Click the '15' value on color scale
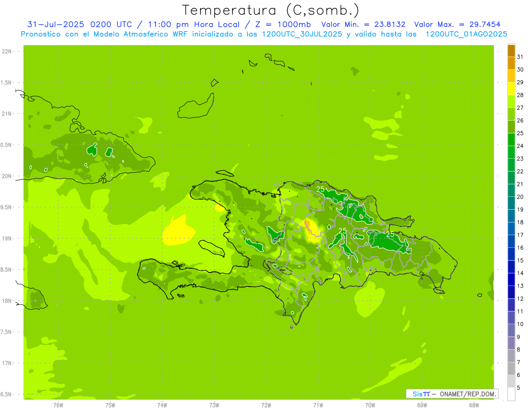The width and height of the screenshot is (532, 411). click(x=520, y=260)
